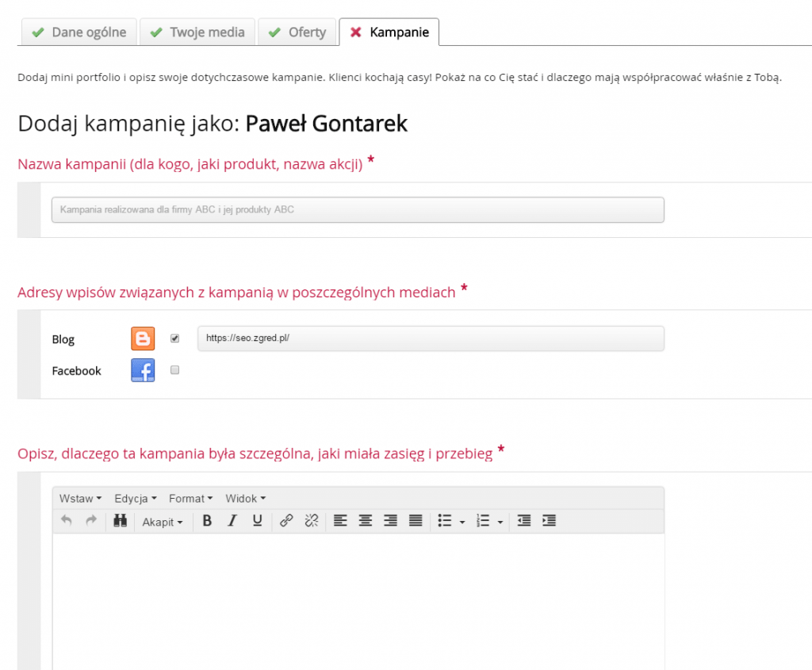Toggle underline formatting

[257, 521]
